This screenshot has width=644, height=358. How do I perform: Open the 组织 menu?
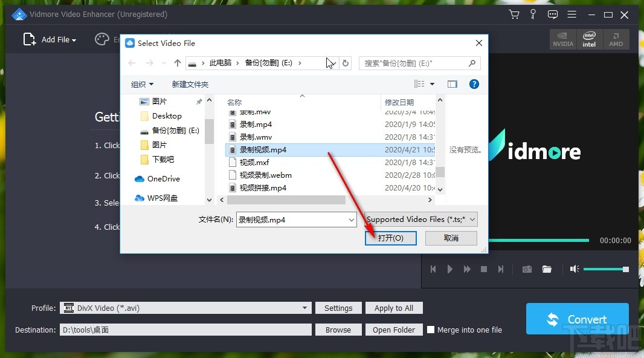point(142,84)
